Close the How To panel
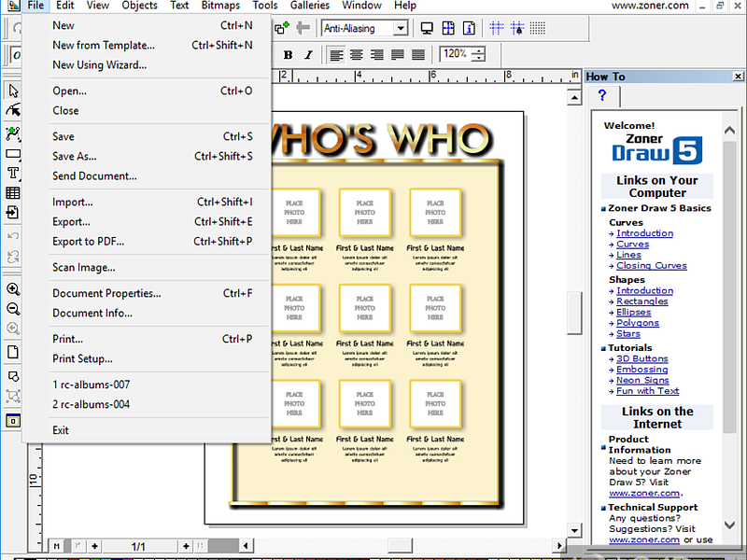 coord(738,77)
